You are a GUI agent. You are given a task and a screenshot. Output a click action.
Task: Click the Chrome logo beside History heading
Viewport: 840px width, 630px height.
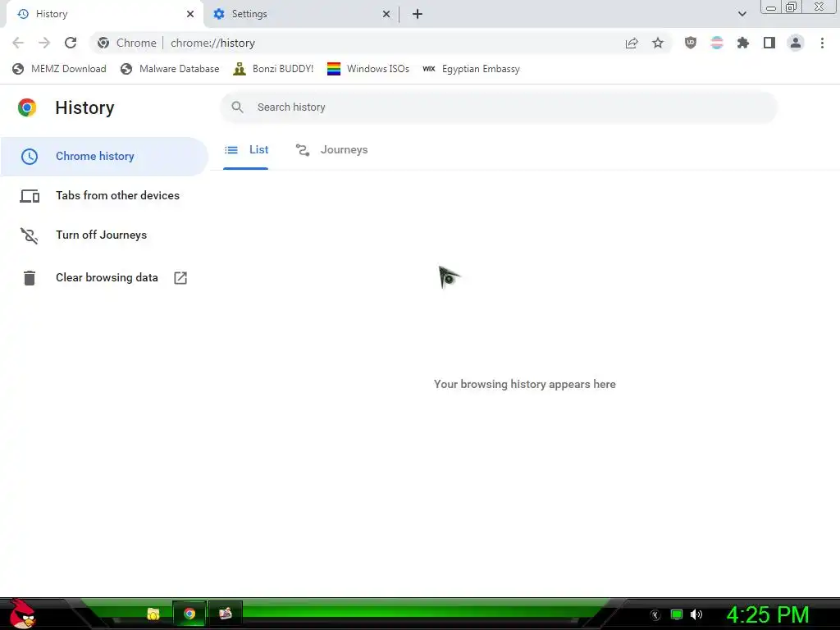pyautogui.click(x=27, y=107)
